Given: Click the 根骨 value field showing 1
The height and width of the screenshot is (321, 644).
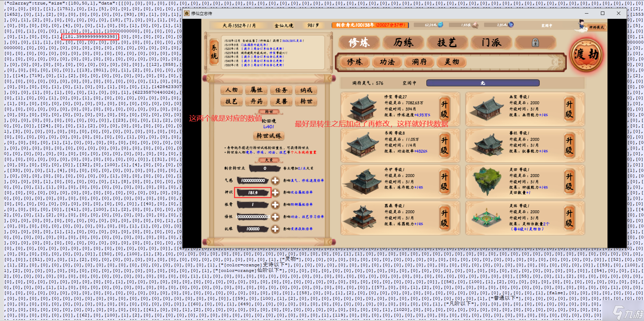Looking at the screenshot, I should click(253, 204).
